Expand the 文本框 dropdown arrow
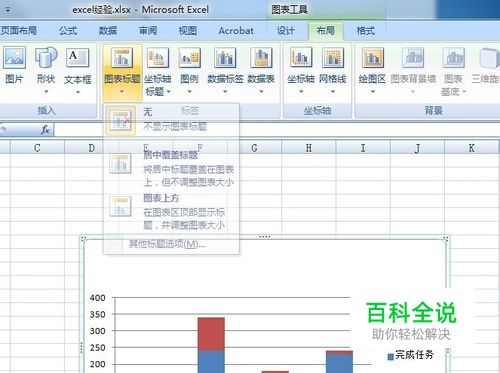This screenshot has height=373, width=500. point(78,92)
